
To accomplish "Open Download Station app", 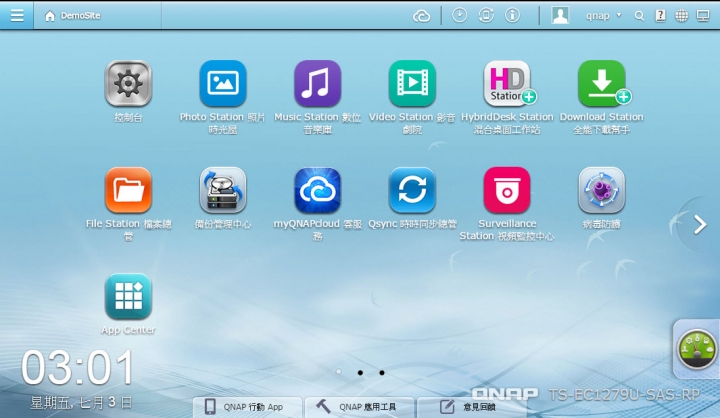I will (x=602, y=83).
